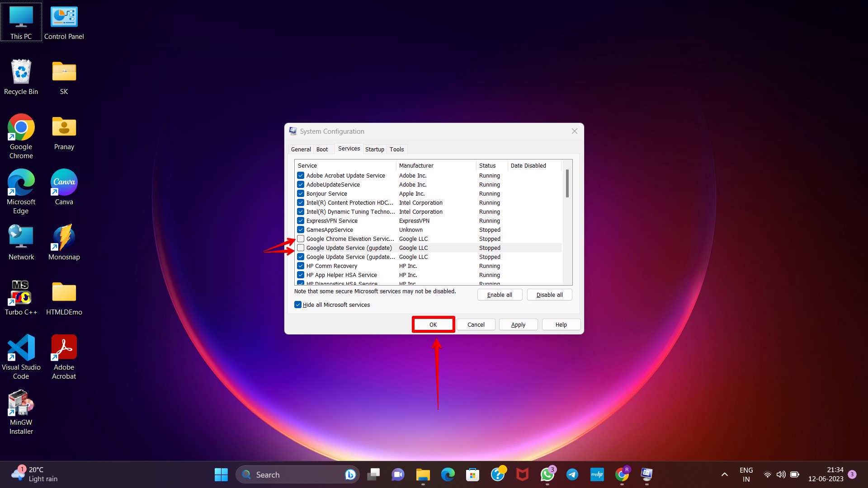868x488 pixels.
Task: Open Telegram from taskbar
Action: (572, 474)
